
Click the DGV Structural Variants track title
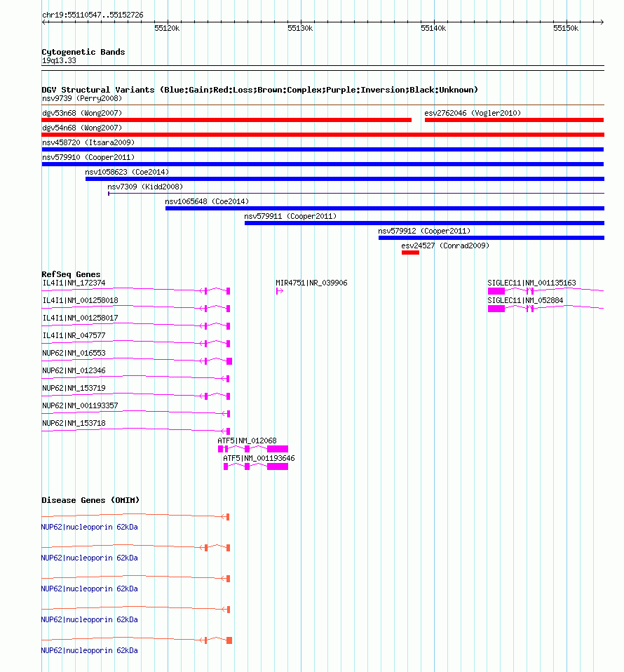pyautogui.click(x=259, y=90)
